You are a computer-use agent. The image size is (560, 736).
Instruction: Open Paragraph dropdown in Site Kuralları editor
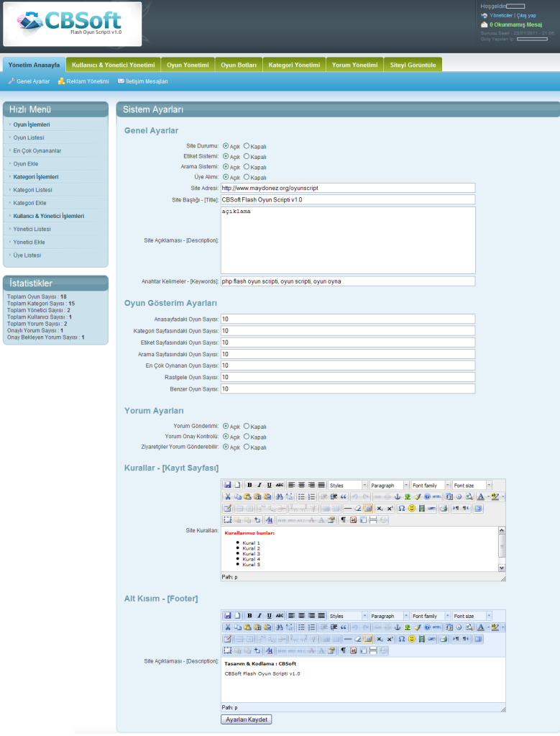click(x=389, y=485)
